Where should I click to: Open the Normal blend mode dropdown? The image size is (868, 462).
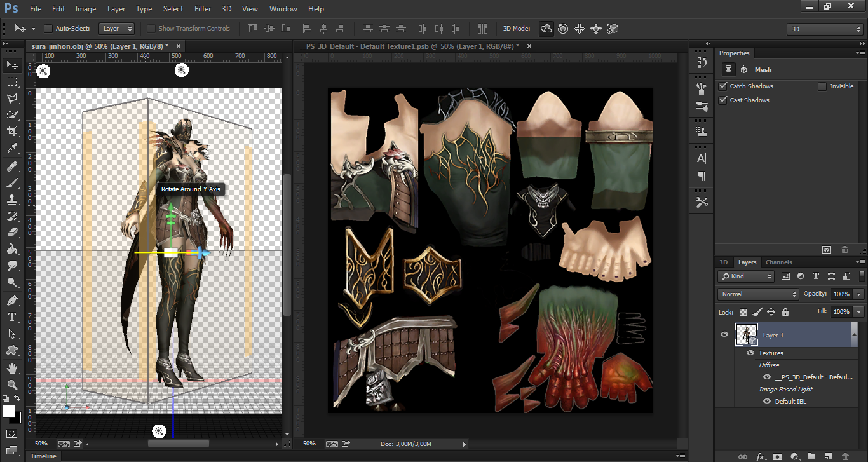(758, 294)
